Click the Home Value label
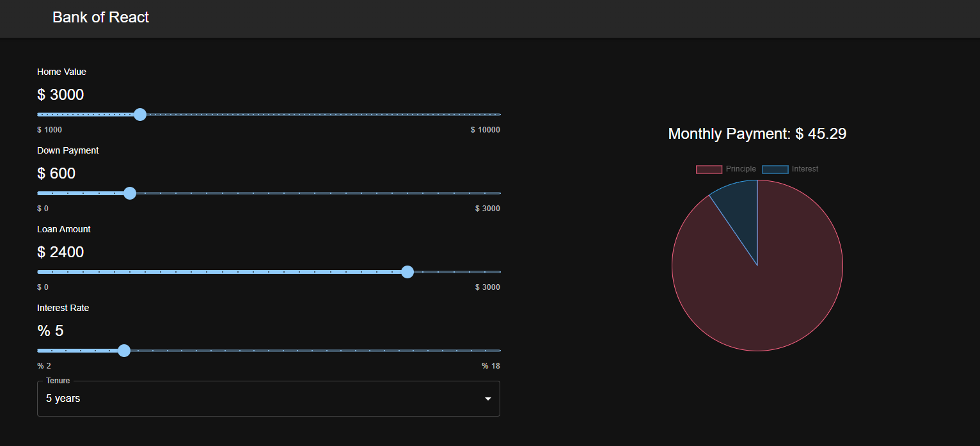Viewport: 980px width, 446px height. click(61, 72)
